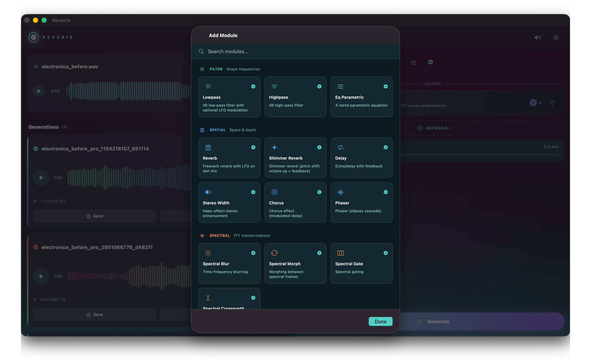
Task: Click the search magnifier icon
Action: (x=201, y=52)
